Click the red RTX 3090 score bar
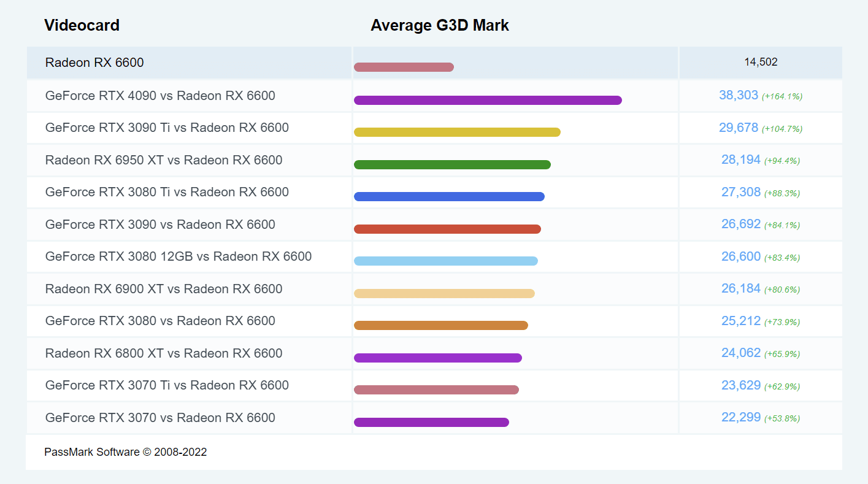Image resolution: width=868 pixels, height=484 pixels. 447,229
